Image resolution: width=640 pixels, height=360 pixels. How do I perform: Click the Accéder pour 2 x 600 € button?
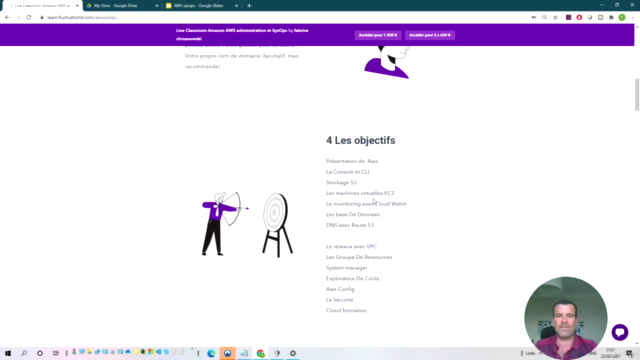point(430,35)
